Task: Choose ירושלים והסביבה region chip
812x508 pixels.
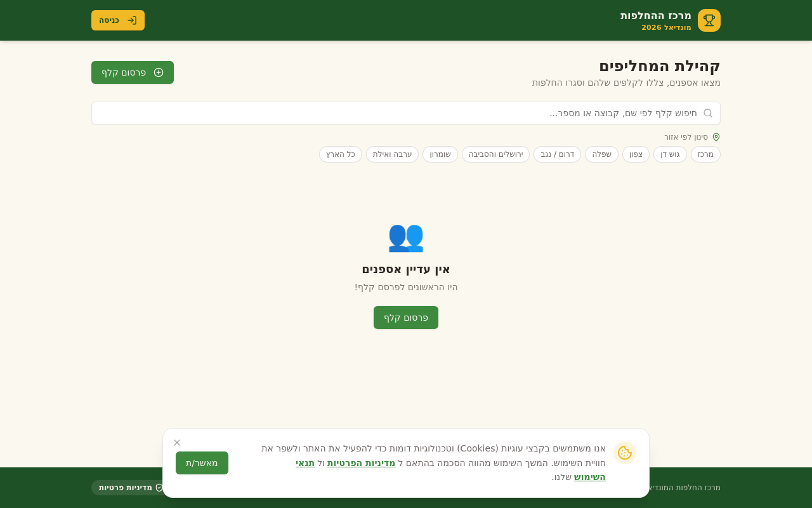Action: (495, 154)
